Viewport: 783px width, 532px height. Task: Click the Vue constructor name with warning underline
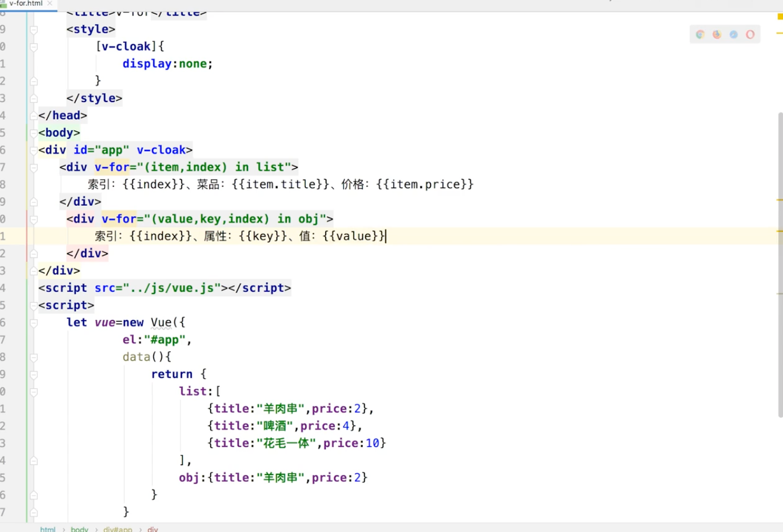[x=161, y=323]
